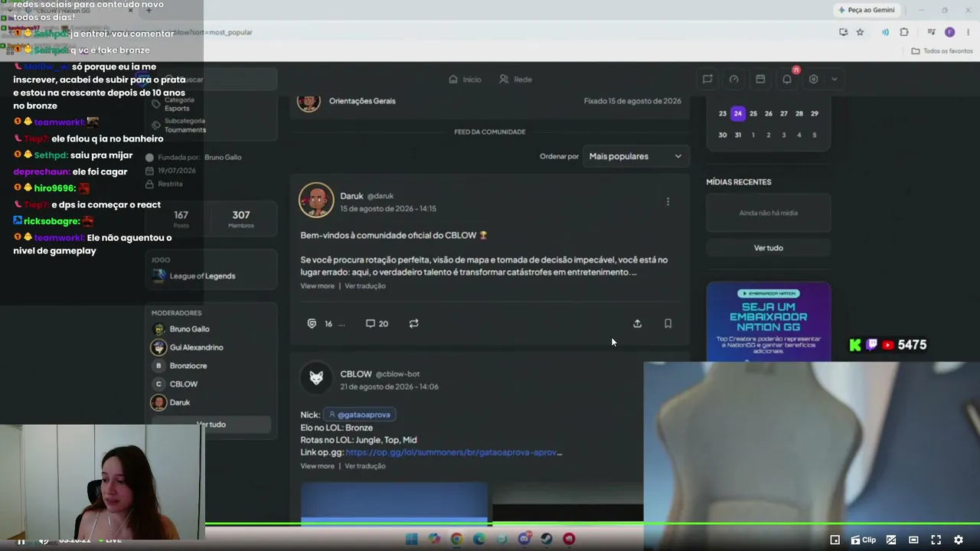Open Steam from the taskbar
The width and height of the screenshot is (980, 551).
click(x=547, y=539)
